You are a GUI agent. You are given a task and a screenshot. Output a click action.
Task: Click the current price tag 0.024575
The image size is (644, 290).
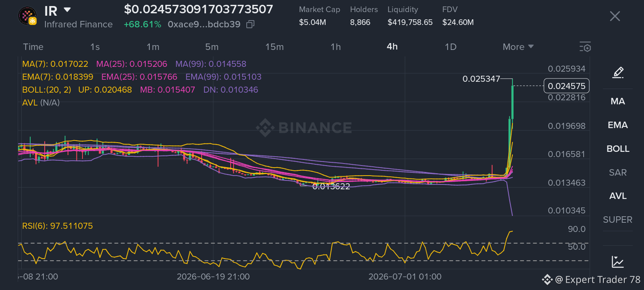566,86
